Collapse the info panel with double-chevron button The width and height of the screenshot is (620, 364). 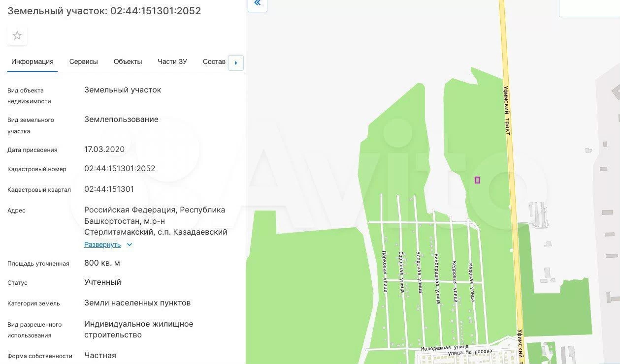(257, 4)
